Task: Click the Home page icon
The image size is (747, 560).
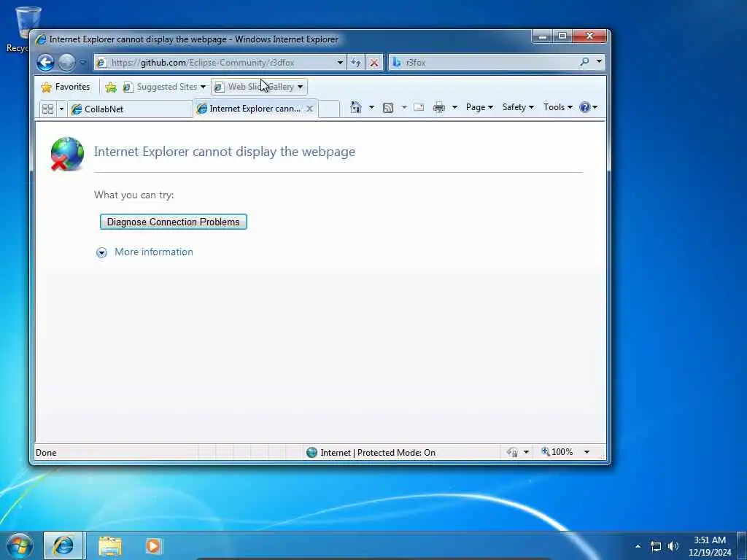Action: tap(355, 107)
